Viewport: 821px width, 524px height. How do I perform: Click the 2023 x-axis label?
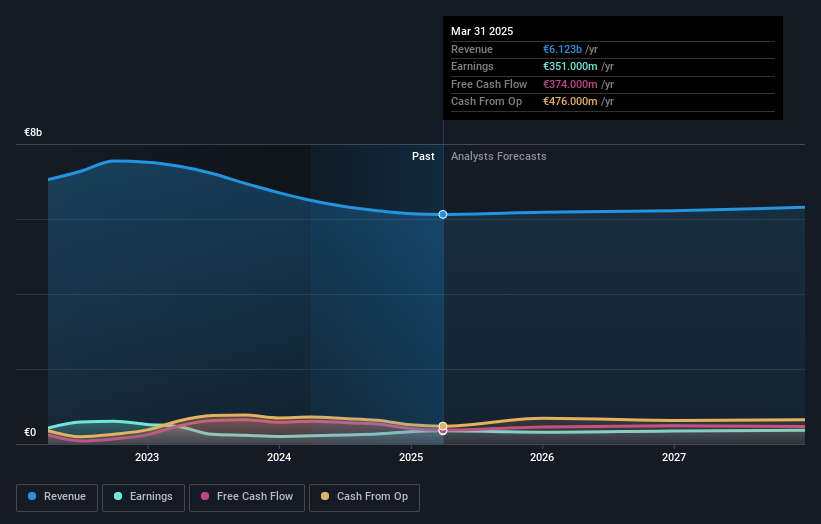pyautogui.click(x=147, y=458)
